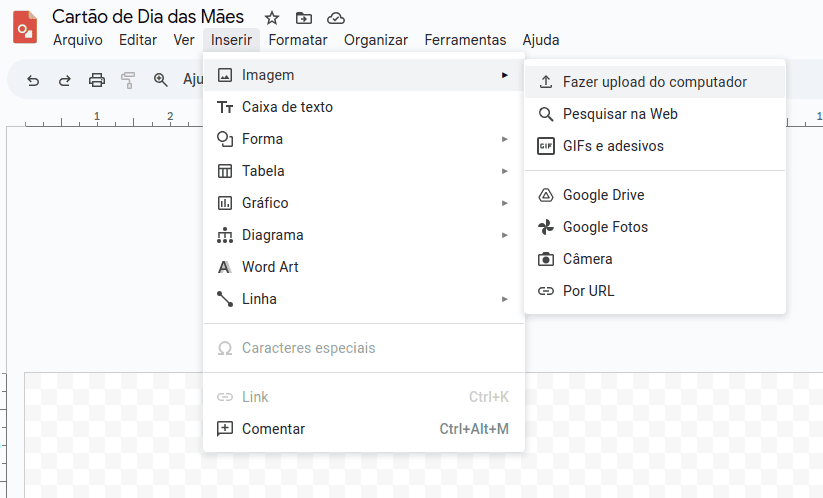Click the document title Cartão de Dia das Mães
823x498 pixels.
pyautogui.click(x=148, y=17)
